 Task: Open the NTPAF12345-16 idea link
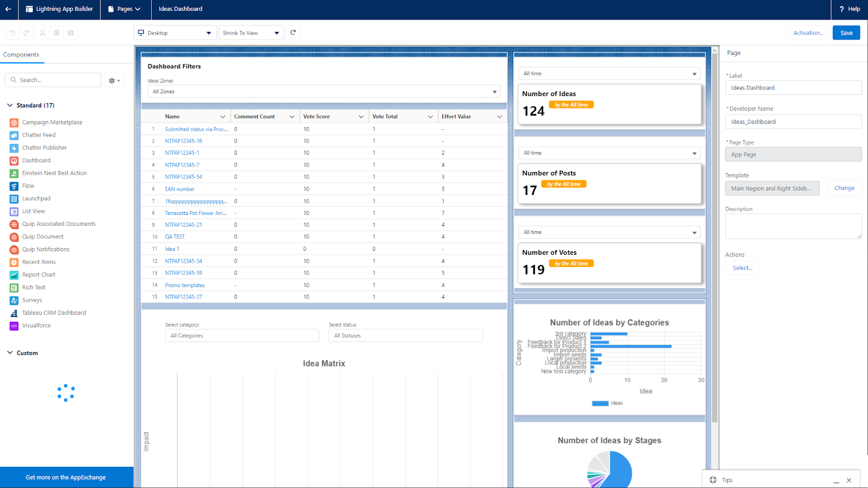183,141
